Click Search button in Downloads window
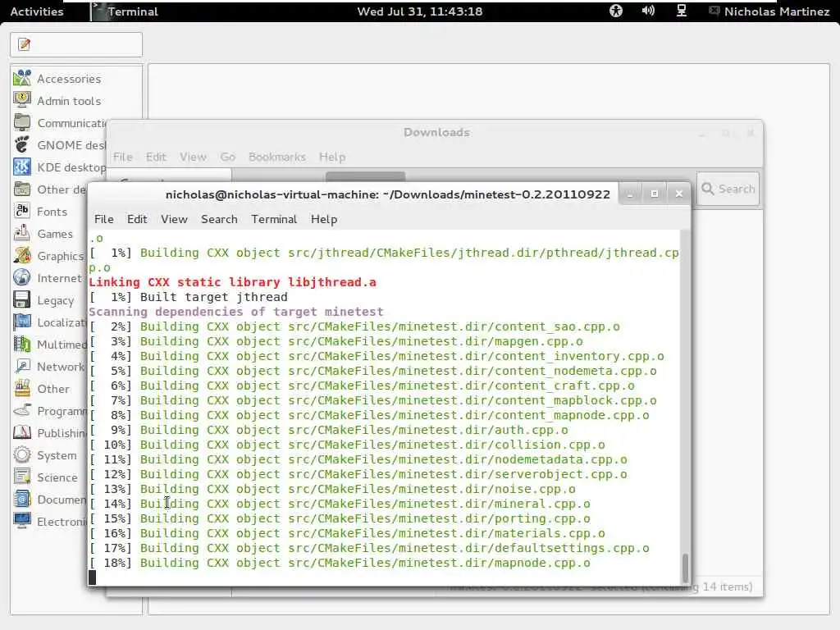Viewport: 840px width, 630px height. tap(728, 189)
